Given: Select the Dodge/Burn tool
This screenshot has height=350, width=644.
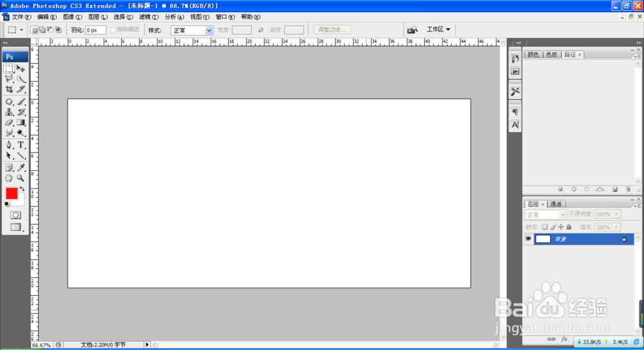Looking at the screenshot, I should tap(21, 133).
